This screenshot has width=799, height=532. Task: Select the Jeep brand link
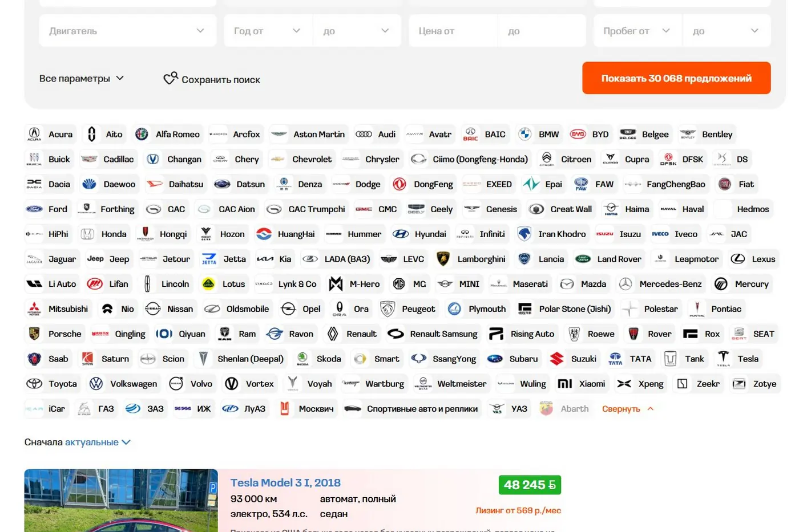click(x=109, y=259)
